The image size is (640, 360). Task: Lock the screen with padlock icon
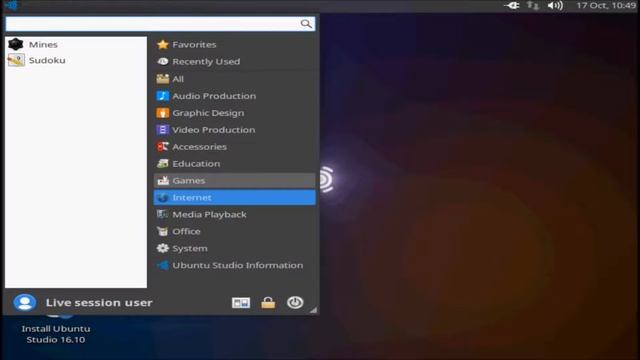[x=268, y=302]
